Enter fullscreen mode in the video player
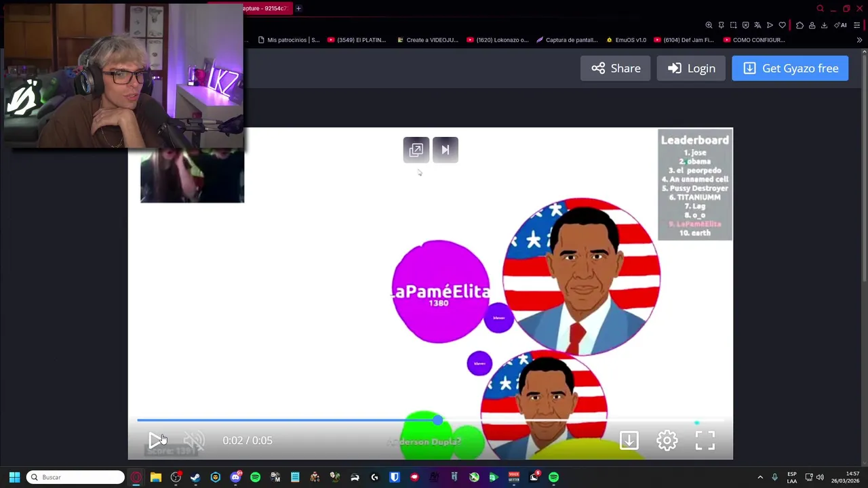This screenshot has width=868, height=488. click(x=705, y=441)
